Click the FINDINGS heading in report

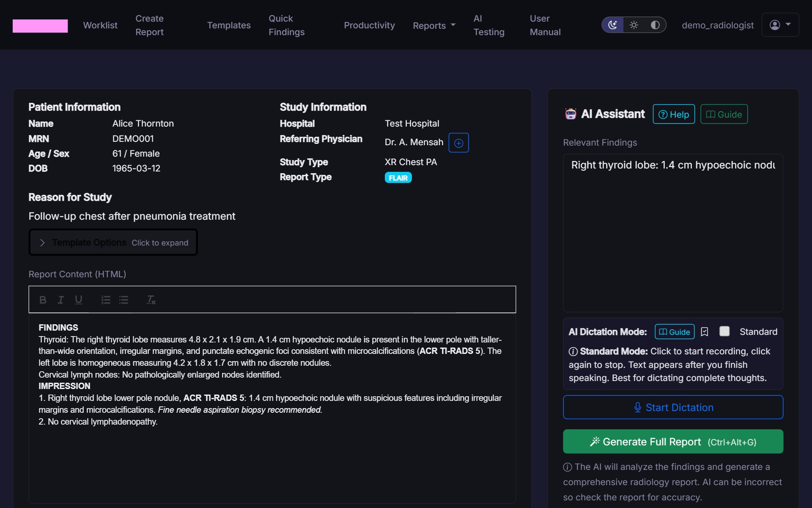(58, 328)
